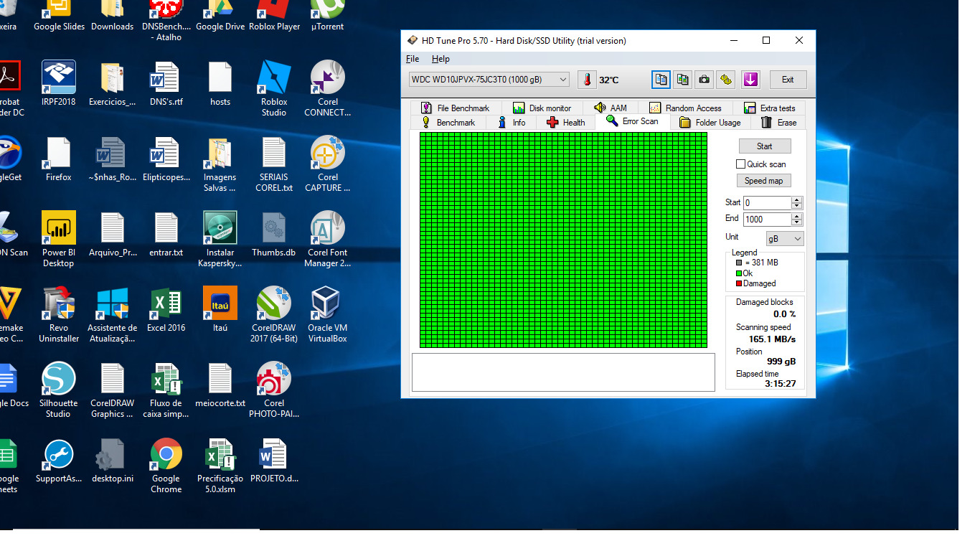
Task: Switch to the Erase tab
Action: point(779,122)
